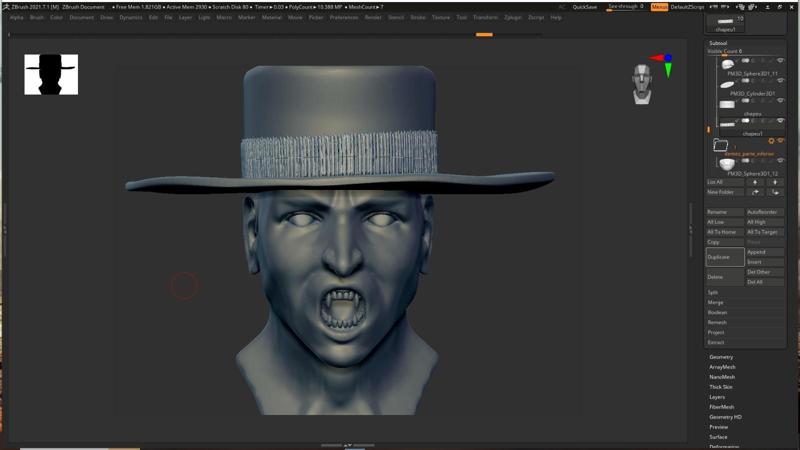Toggle the orange folder visibility eye

pyautogui.click(x=780, y=141)
